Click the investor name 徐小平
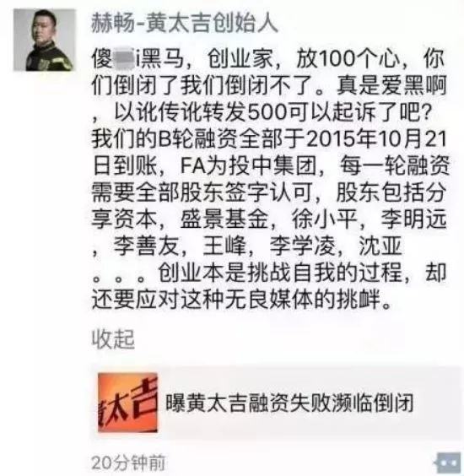The image size is (464, 476). click(x=325, y=219)
